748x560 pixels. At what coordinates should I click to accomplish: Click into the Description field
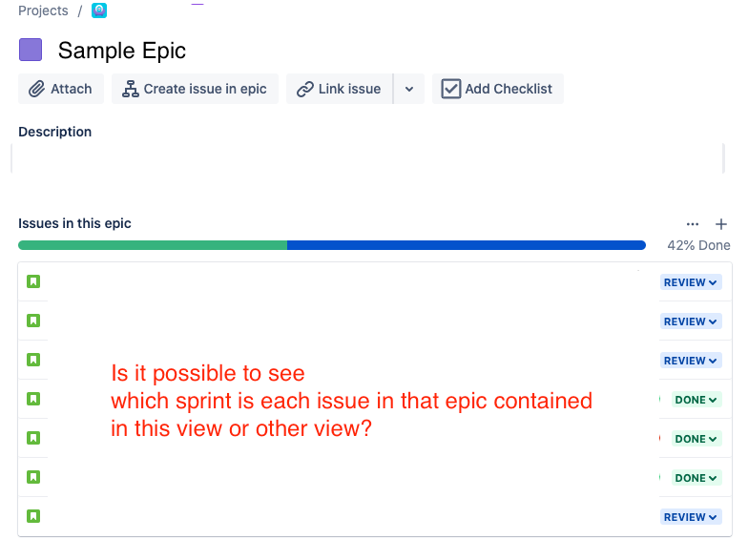pyautogui.click(x=368, y=158)
